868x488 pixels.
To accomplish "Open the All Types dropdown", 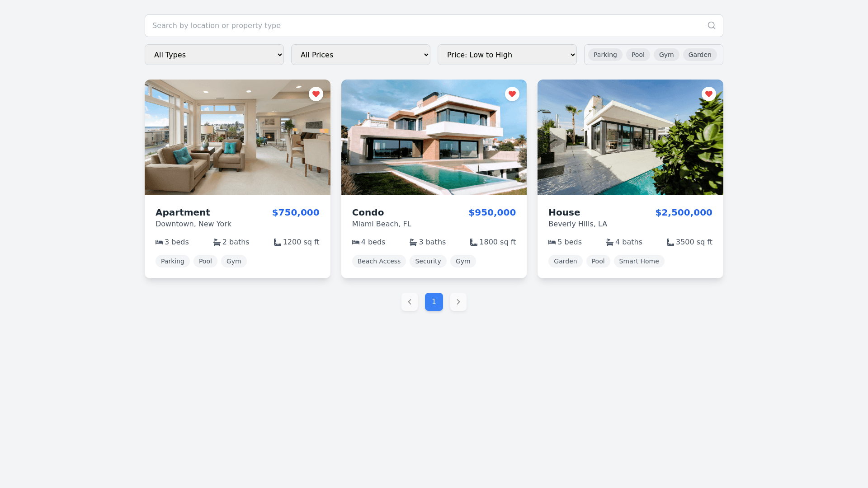I will tap(214, 55).
